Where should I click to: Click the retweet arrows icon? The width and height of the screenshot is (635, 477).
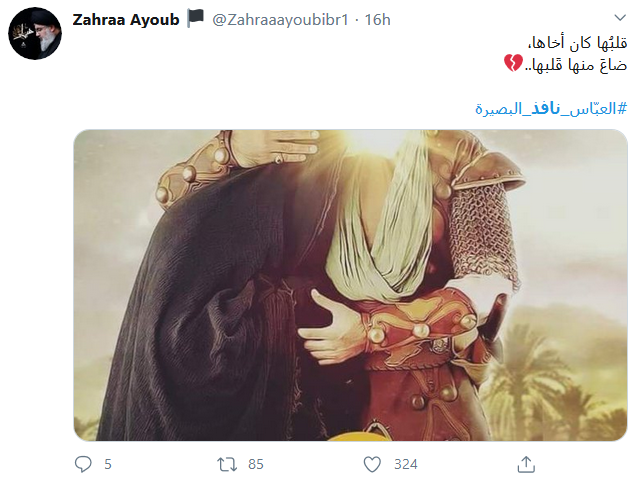tap(227, 464)
